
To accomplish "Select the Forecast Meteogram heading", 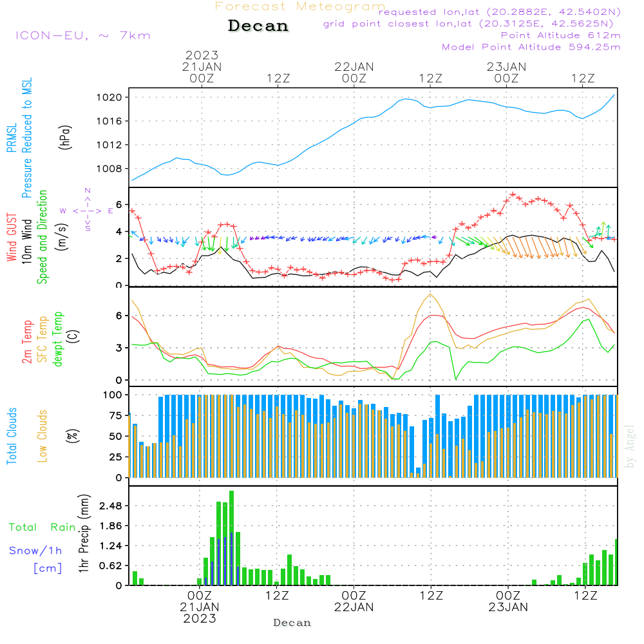I will coord(300,6).
